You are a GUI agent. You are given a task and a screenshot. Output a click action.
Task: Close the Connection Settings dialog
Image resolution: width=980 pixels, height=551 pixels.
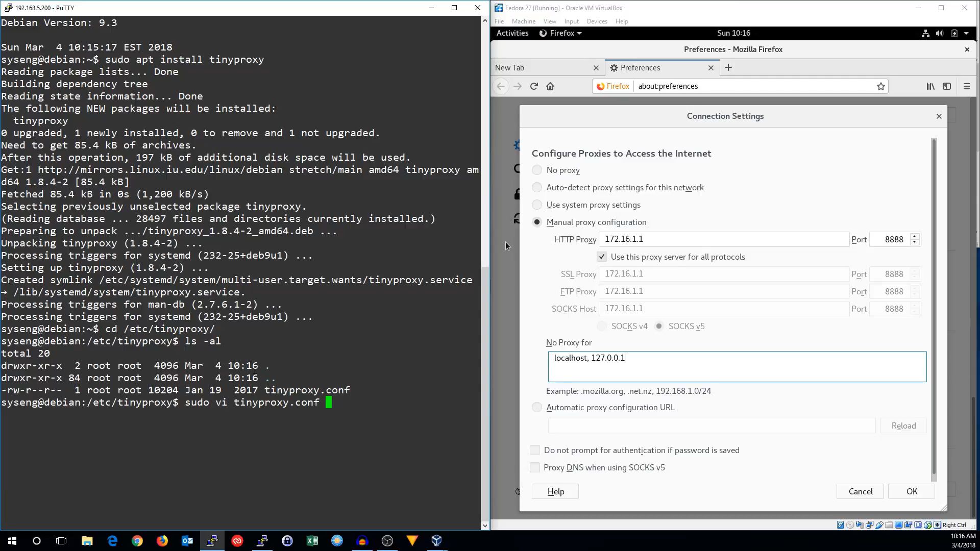click(939, 116)
